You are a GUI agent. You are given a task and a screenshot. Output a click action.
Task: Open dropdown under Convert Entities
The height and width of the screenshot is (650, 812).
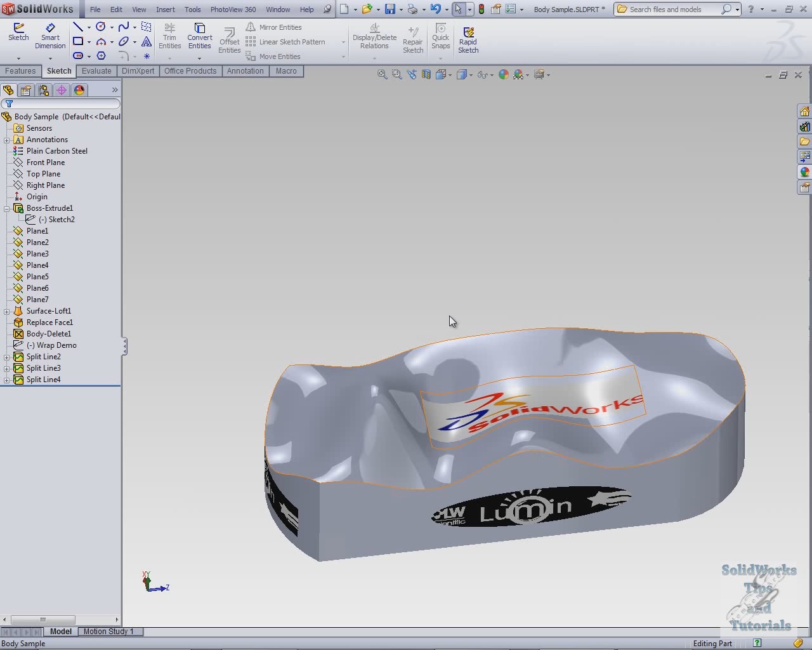(x=200, y=58)
